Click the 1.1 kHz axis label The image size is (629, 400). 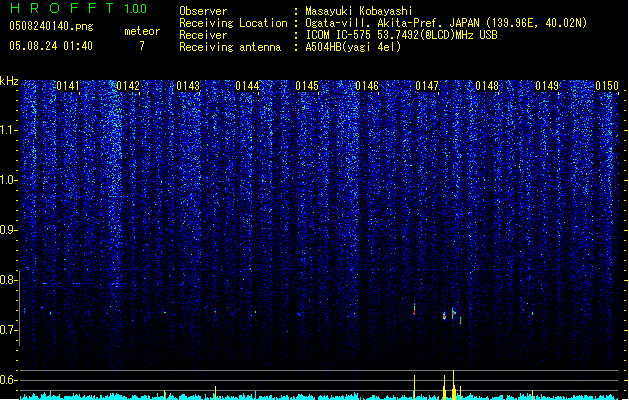coord(9,130)
